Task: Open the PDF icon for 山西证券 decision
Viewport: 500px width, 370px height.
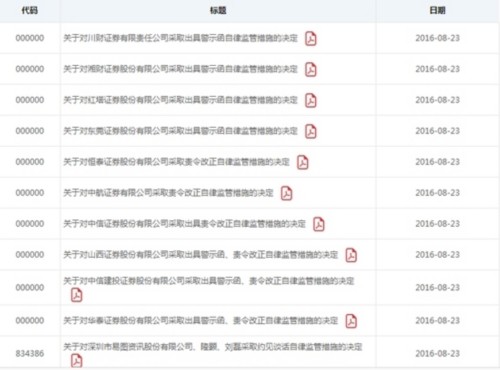Action: (351, 255)
